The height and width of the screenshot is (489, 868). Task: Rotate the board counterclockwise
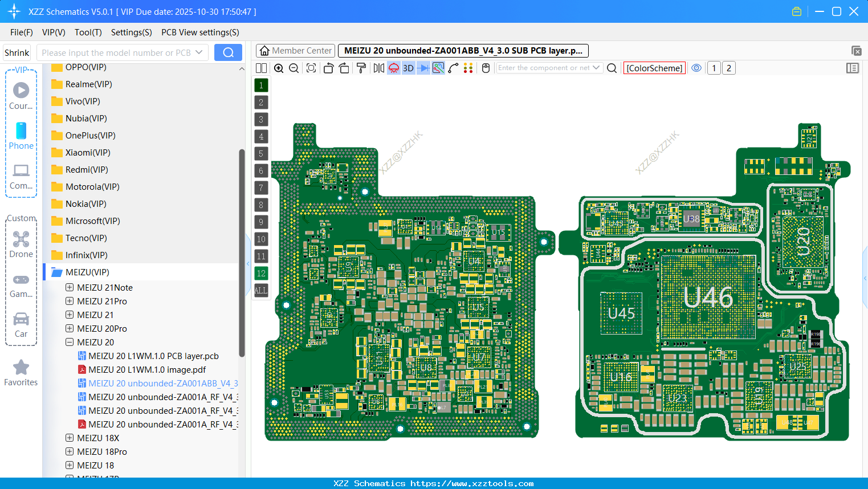tap(328, 68)
